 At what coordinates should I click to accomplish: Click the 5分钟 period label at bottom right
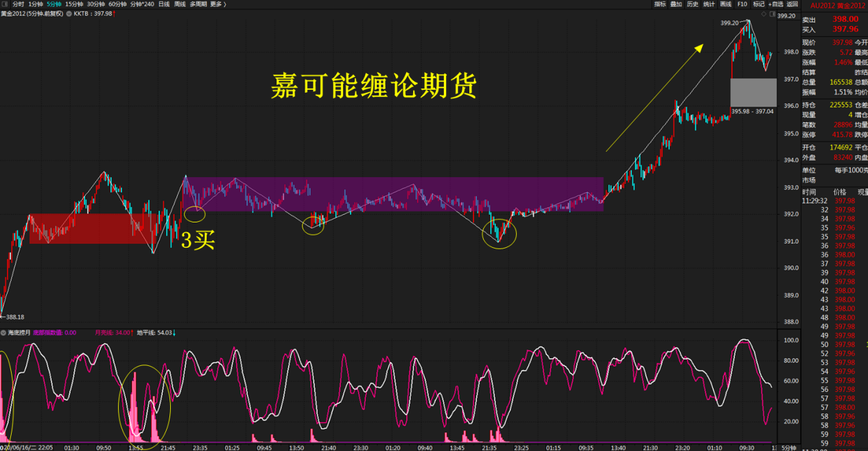788,447
